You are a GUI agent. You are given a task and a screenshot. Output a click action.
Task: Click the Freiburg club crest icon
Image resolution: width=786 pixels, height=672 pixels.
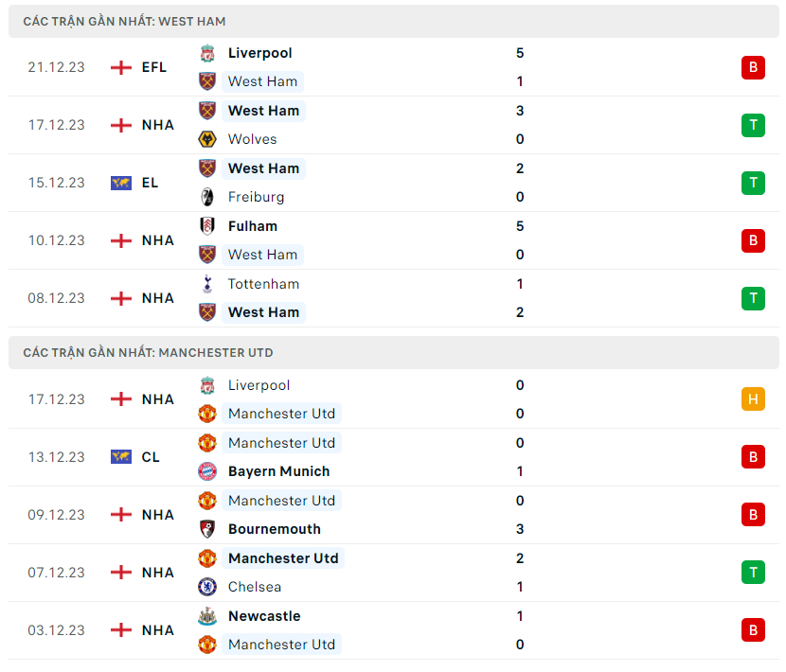[206, 197]
